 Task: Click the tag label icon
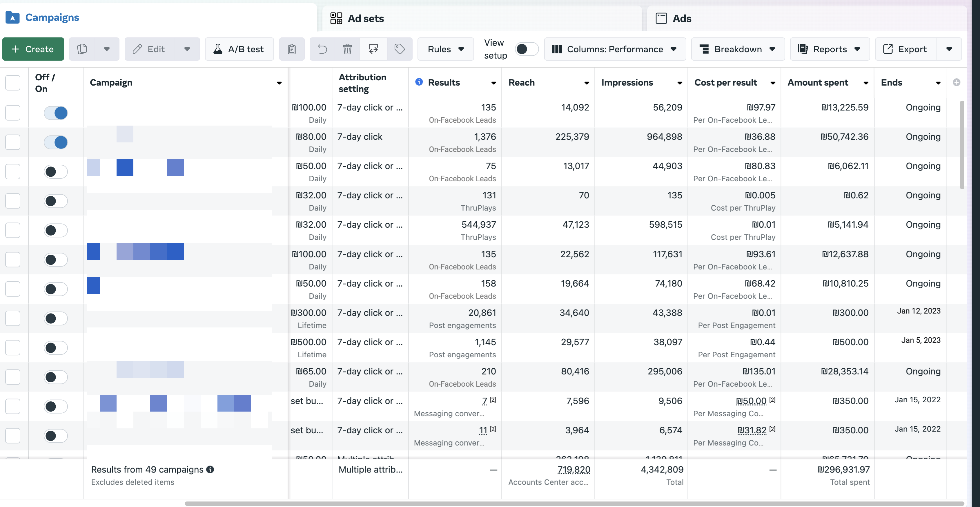point(399,49)
